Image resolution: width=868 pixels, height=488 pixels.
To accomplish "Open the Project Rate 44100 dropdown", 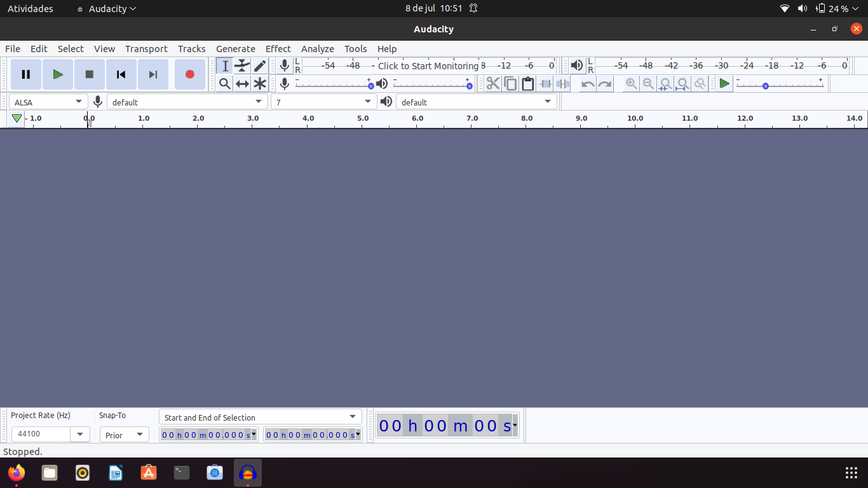I will tap(79, 434).
